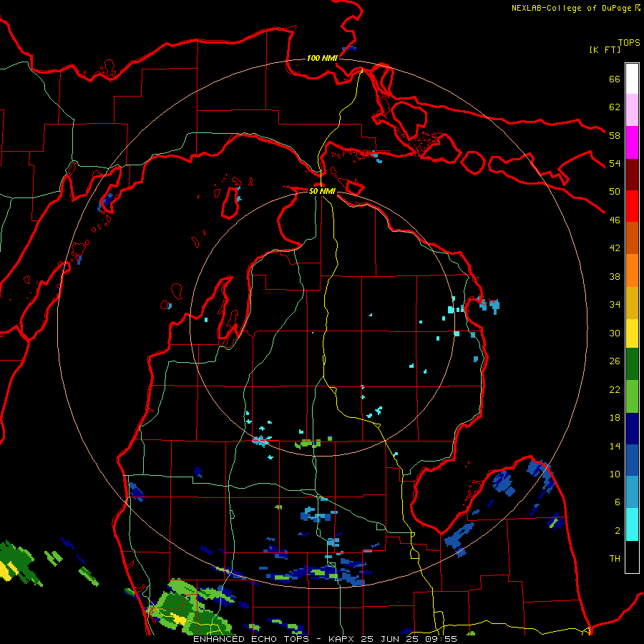This screenshot has height=644, width=644.
Task: Click the cyan legend swatch
Action: (x=632, y=525)
